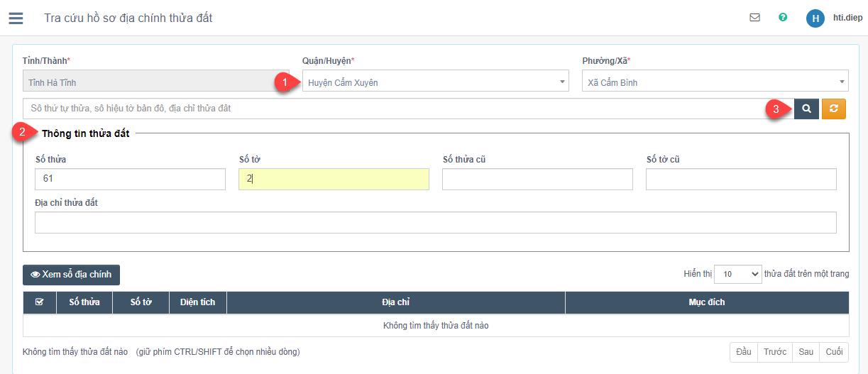Screen dimensions: 868x374
Task: Sort by Diện tích column header
Action: [197, 302]
